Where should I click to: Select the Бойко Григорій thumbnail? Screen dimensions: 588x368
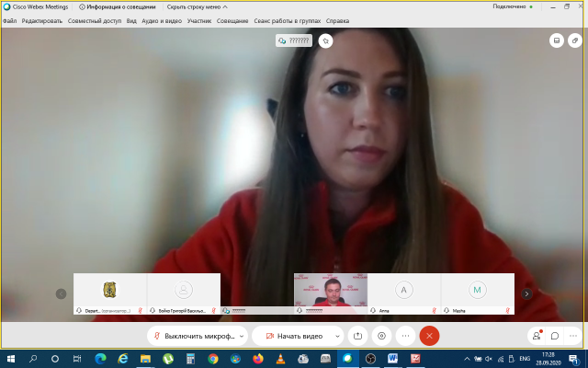tap(184, 293)
